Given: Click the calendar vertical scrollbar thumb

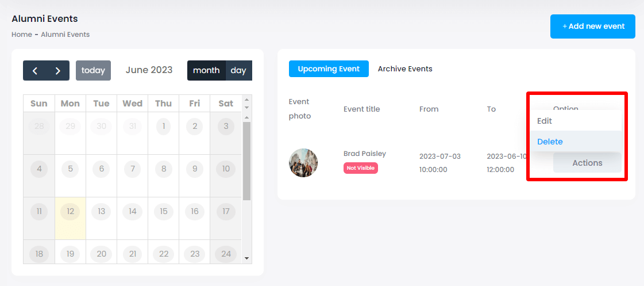Looking at the screenshot, I should pyautogui.click(x=247, y=161).
